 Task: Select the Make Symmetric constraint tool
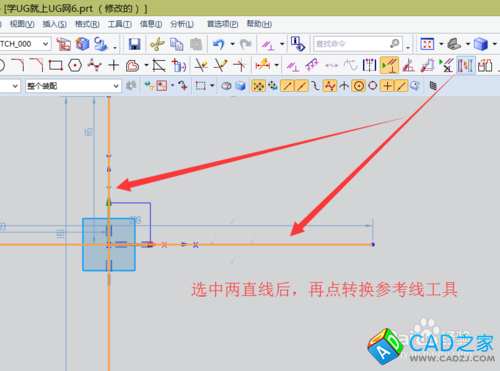point(369,65)
